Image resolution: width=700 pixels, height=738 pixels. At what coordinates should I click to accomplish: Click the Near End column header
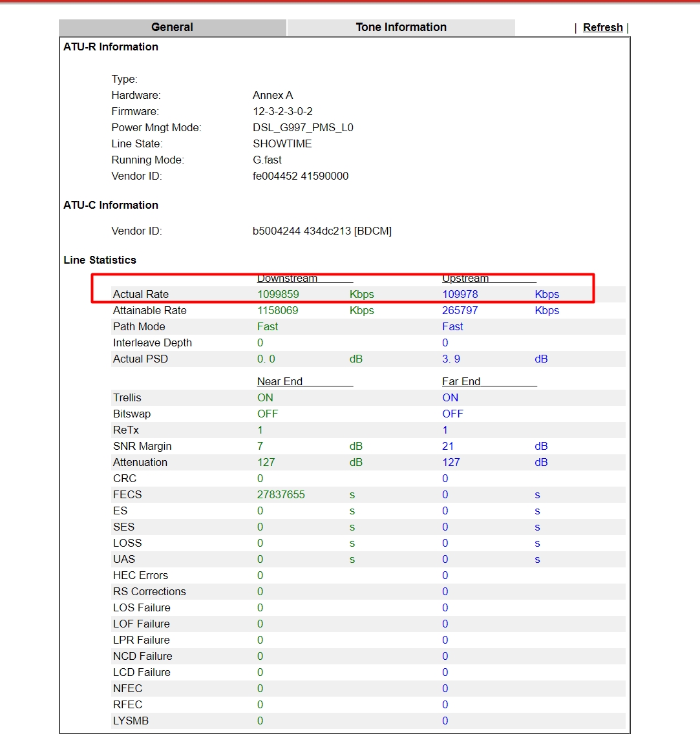280,381
